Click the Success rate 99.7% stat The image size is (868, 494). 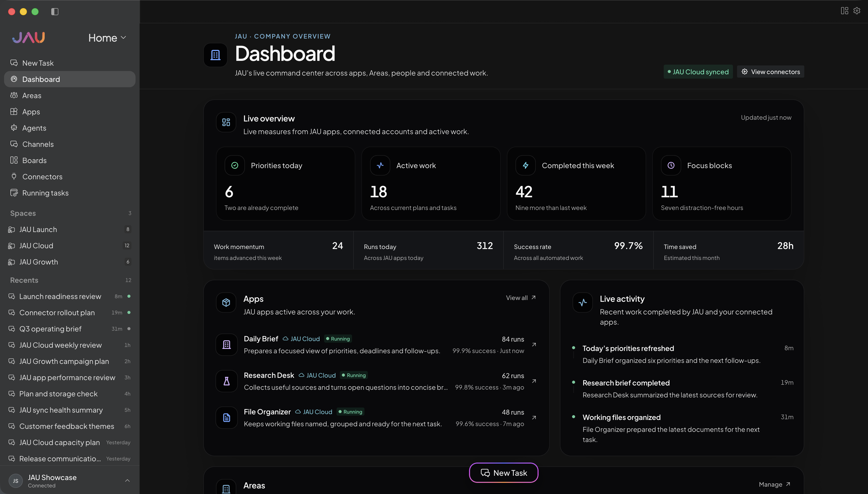point(578,250)
